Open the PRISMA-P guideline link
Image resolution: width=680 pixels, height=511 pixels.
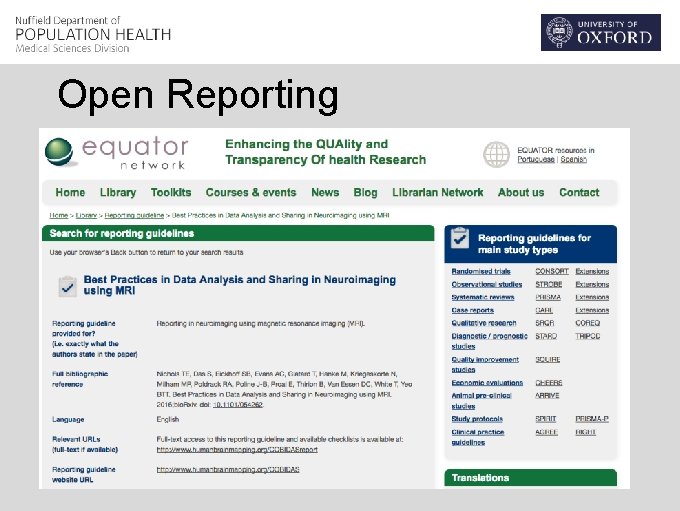click(592, 419)
